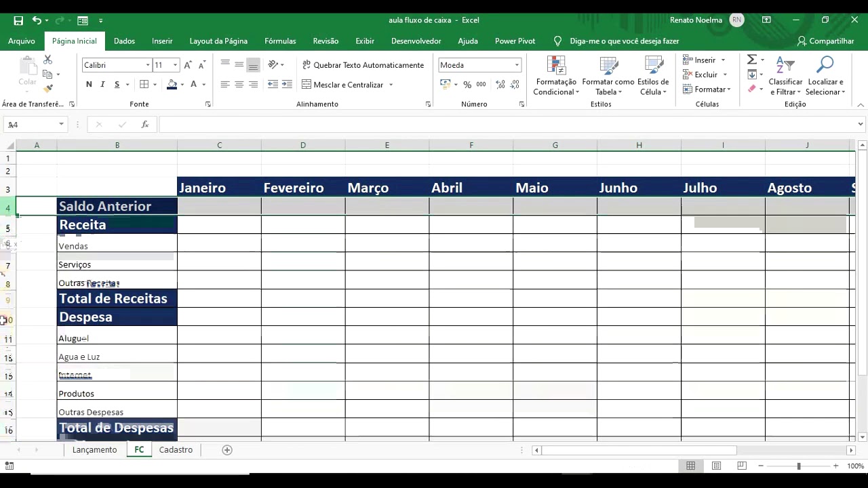Image resolution: width=868 pixels, height=488 pixels.
Task: Switch to the Dados ribbon tab
Action: (124, 41)
